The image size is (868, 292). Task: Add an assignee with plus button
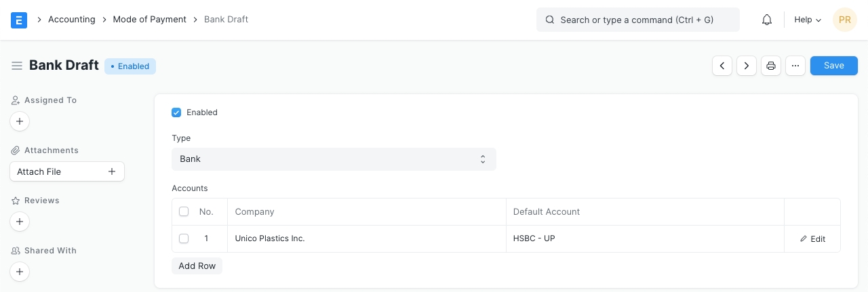[20, 122]
